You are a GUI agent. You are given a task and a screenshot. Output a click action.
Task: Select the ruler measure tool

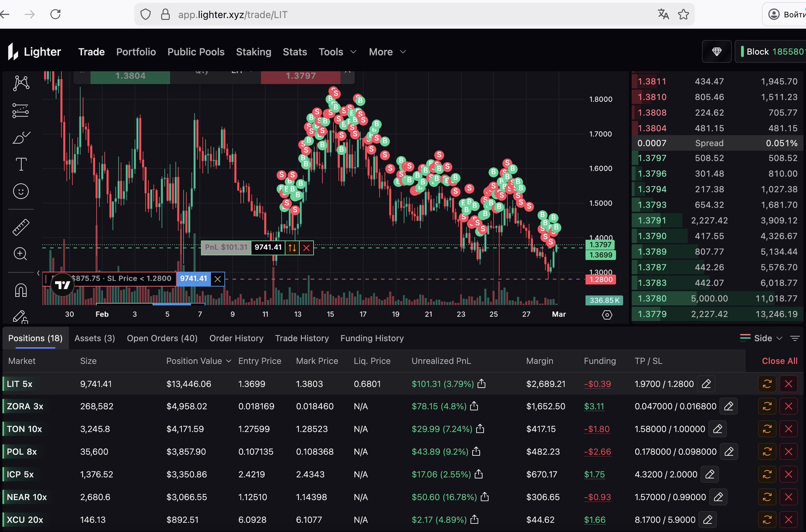tap(21, 227)
